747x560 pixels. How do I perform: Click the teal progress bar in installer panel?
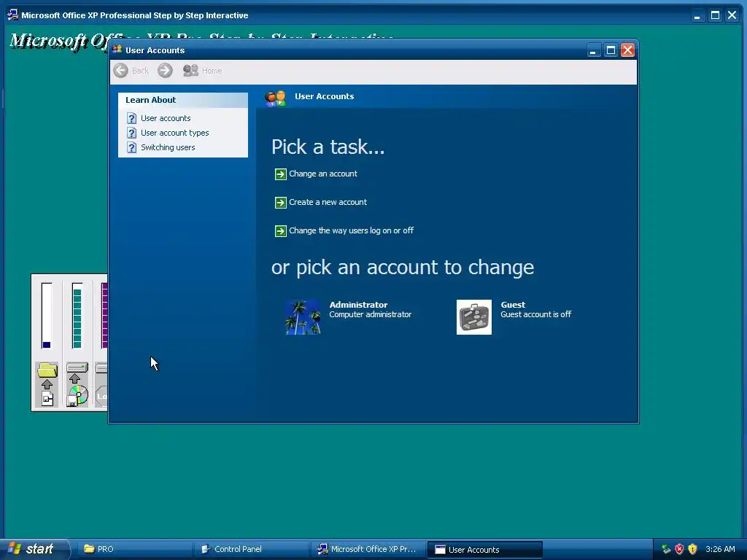[77, 316]
